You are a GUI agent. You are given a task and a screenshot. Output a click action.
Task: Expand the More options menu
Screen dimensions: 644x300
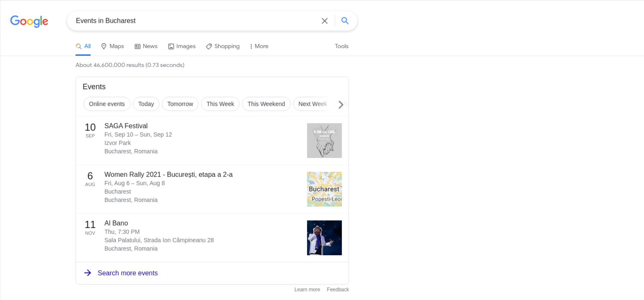coord(259,46)
